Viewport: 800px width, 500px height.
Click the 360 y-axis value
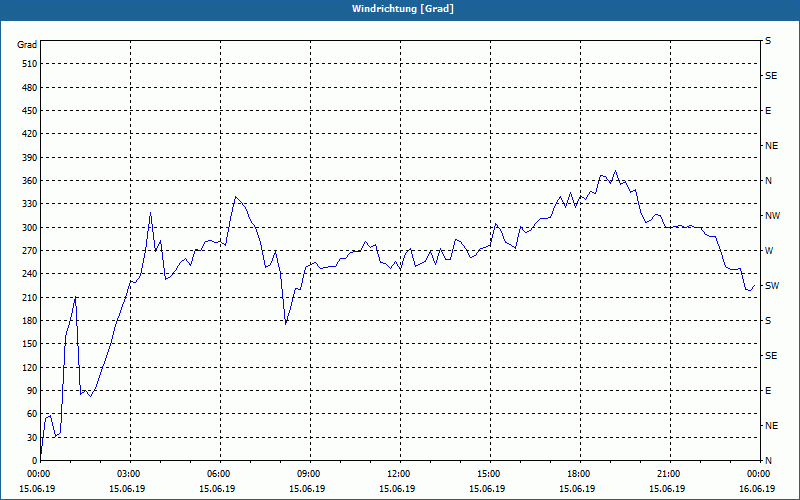pos(30,181)
